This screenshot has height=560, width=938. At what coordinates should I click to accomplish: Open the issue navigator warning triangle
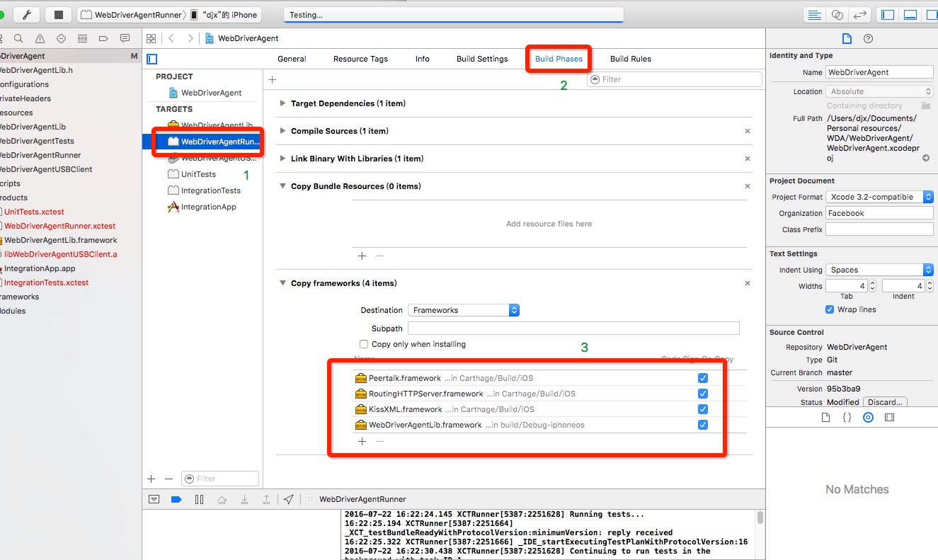[x=40, y=38]
